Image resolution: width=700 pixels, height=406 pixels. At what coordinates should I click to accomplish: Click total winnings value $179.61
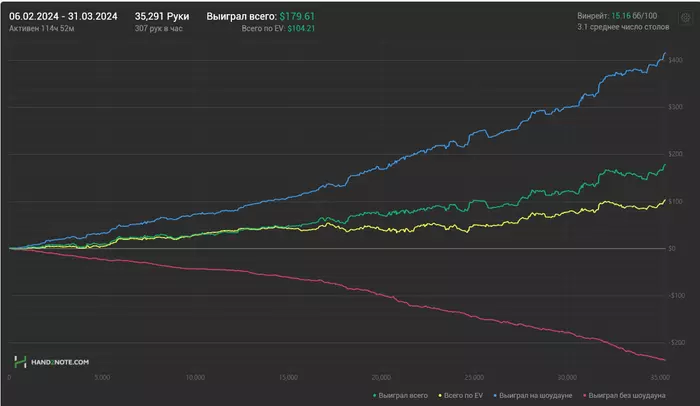pyautogui.click(x=296, y=16)
